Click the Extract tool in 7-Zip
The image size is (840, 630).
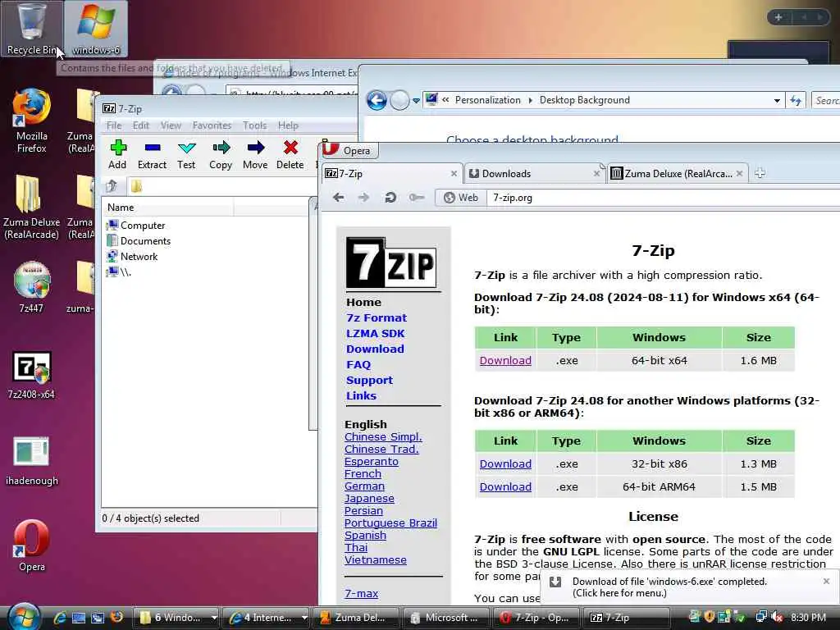coord(152,154)
